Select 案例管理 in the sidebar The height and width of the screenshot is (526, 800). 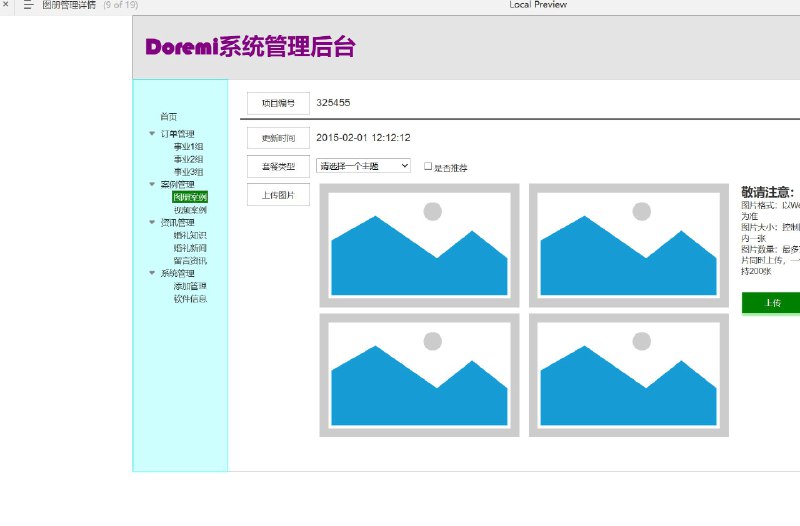[178, 184]
